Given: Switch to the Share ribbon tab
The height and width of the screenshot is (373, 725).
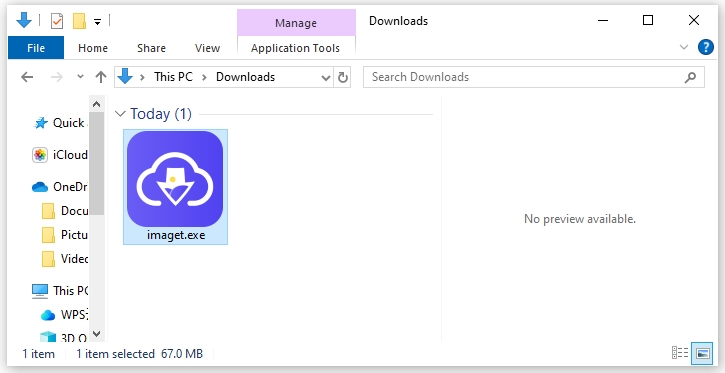Looking at the screenshot, I should (151, 48).
